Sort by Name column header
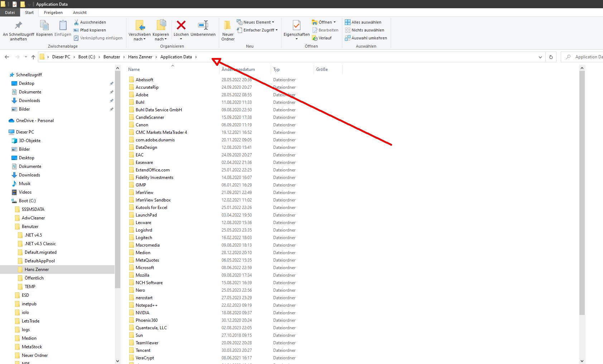The width and height of the screenshot is (603, 364). (x=173, y=69)
